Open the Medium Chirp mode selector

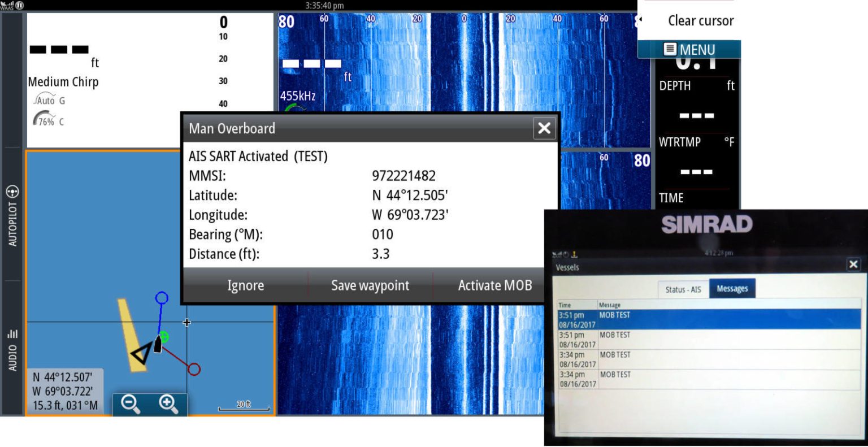[63, 82]
